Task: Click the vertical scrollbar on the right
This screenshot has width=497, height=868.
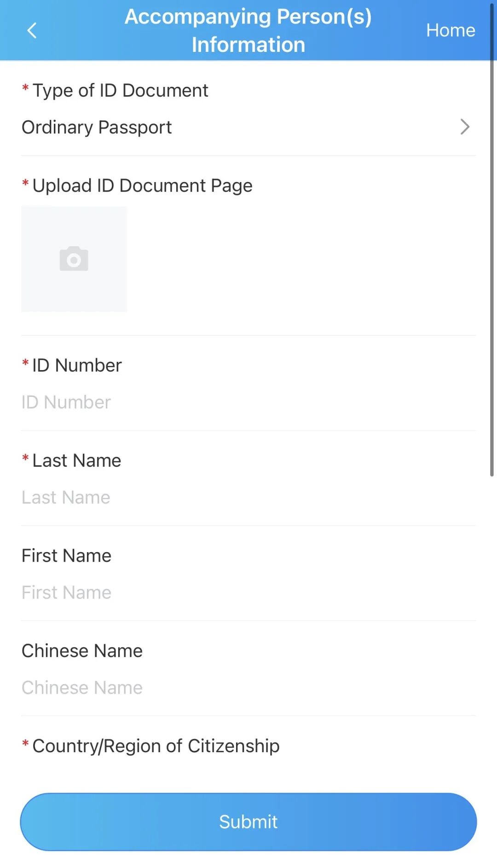Action: click(x=491, y=239)
